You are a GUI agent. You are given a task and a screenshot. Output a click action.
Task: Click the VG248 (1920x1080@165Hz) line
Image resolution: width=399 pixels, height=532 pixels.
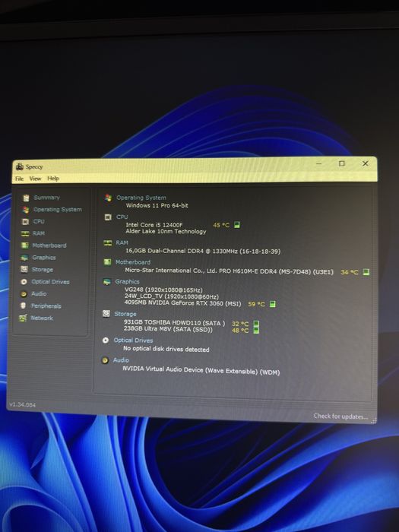point(163,290)
